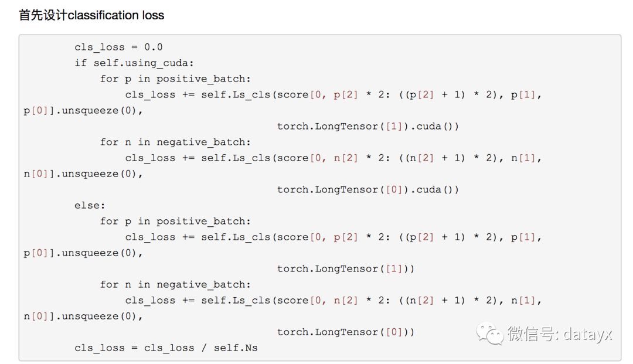Select the final cls_loss / self.Ns line
The height and width of the screenshot is (364, 633).
166,348
